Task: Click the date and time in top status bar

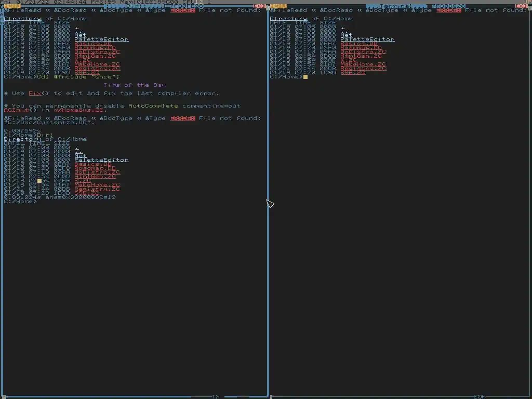Action: (43, 2)
